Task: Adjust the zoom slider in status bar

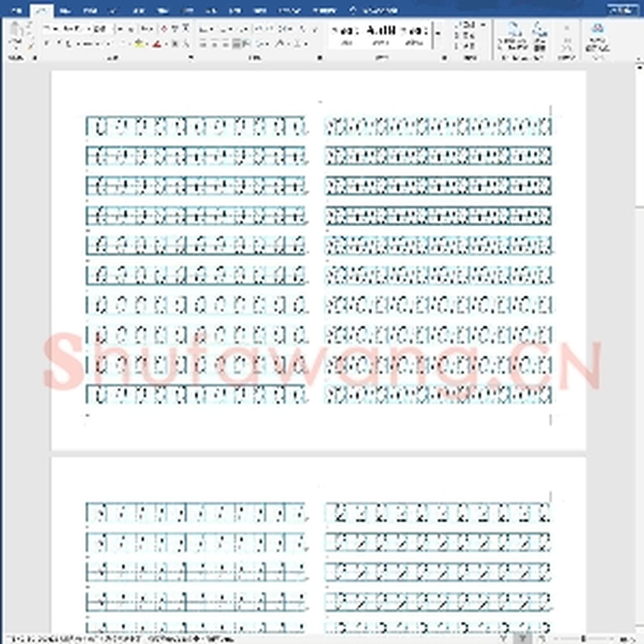Action: point(583,639)
